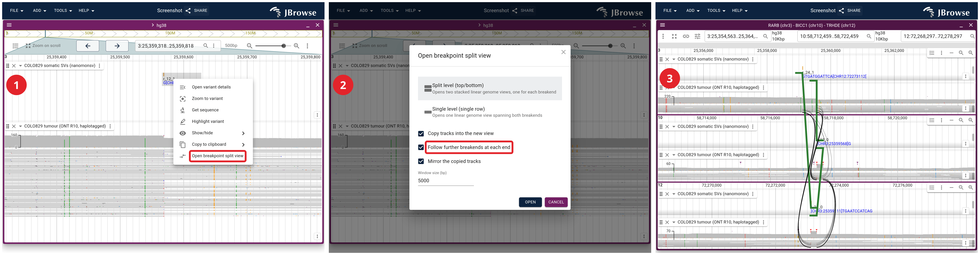Click SHARE button in panel 1
This screenshot has height=255, width=980.
point(197,11)
